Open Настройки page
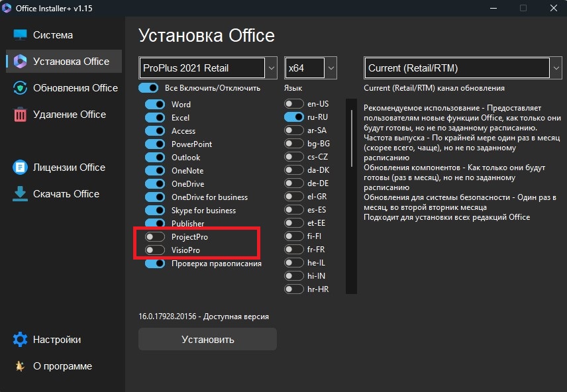The width and height of the screenshot is (567, 392). coord(64,340)
